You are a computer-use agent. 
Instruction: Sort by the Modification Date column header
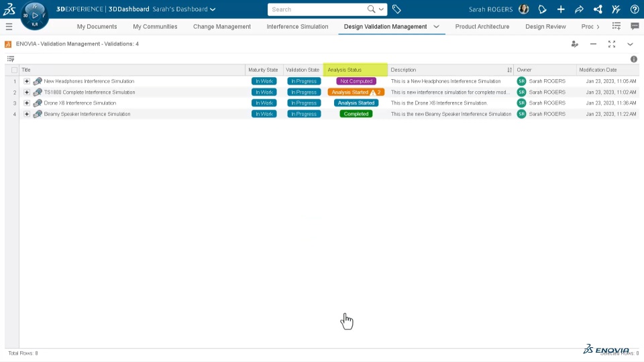[x=608, y=70]
